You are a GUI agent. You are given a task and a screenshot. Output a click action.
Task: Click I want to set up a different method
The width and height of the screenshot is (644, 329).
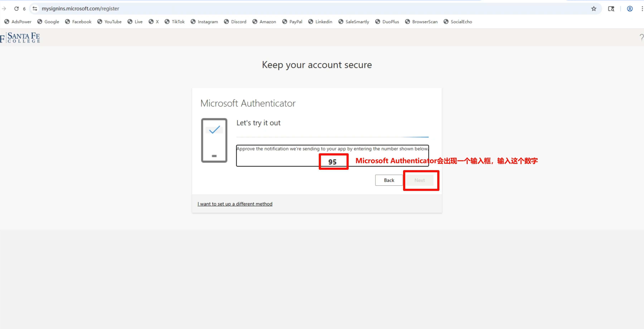pyautogui.click(x=235, y=204)
